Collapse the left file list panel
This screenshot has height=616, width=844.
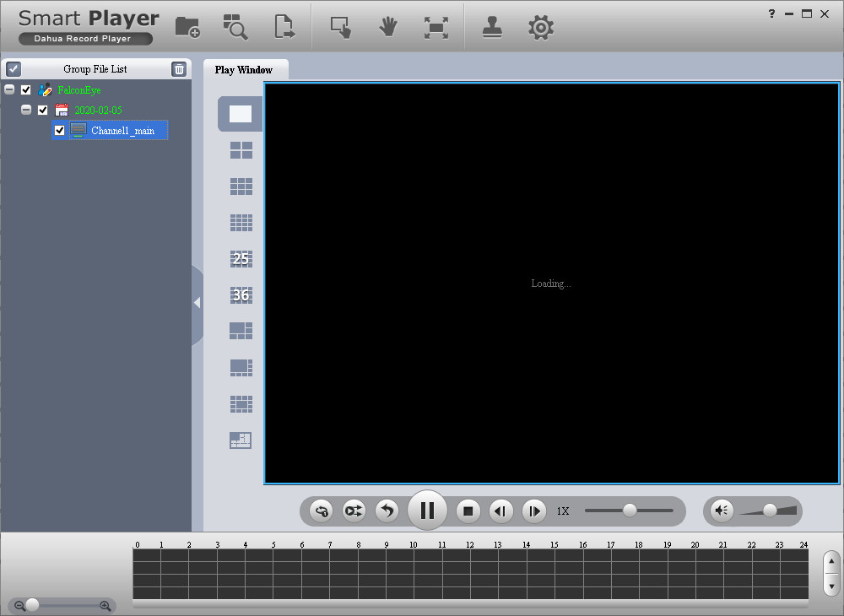(x=197, y=303)
